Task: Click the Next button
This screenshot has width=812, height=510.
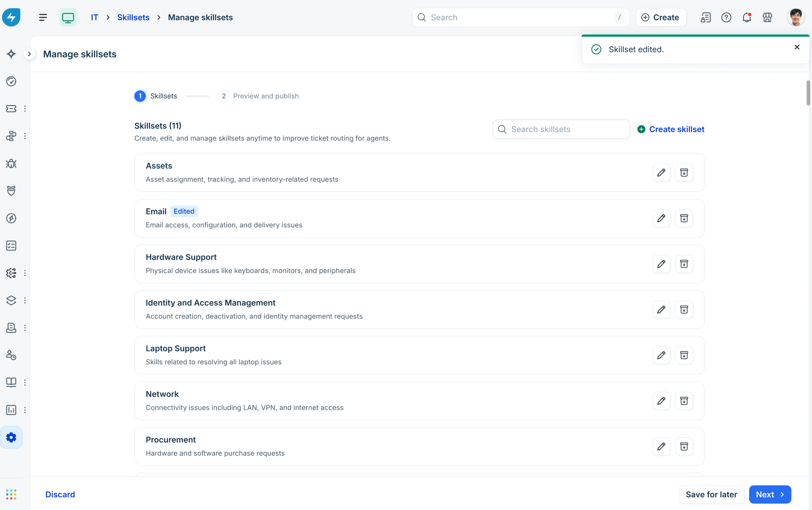Action: pos(770,495)
